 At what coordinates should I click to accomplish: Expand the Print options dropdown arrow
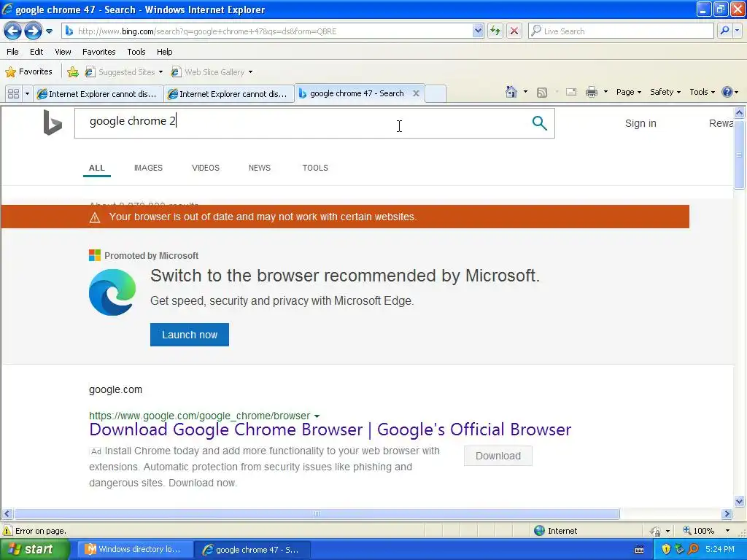point(605,91)
